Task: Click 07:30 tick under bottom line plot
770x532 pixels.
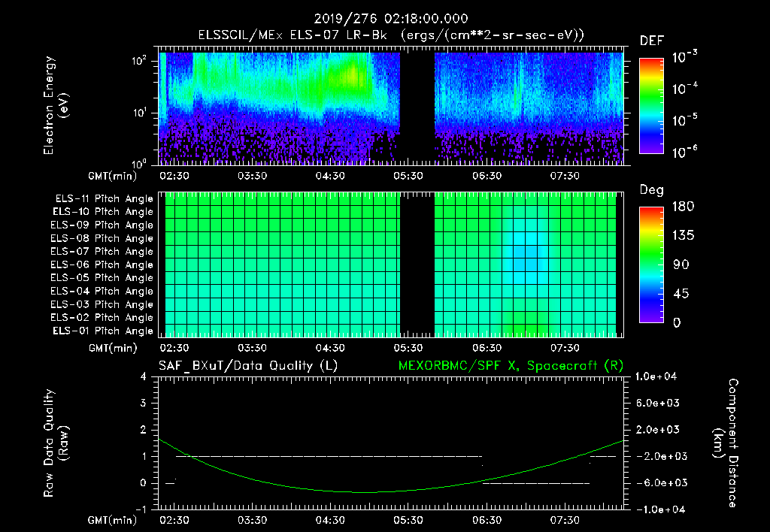Action: tap(565, 520)
